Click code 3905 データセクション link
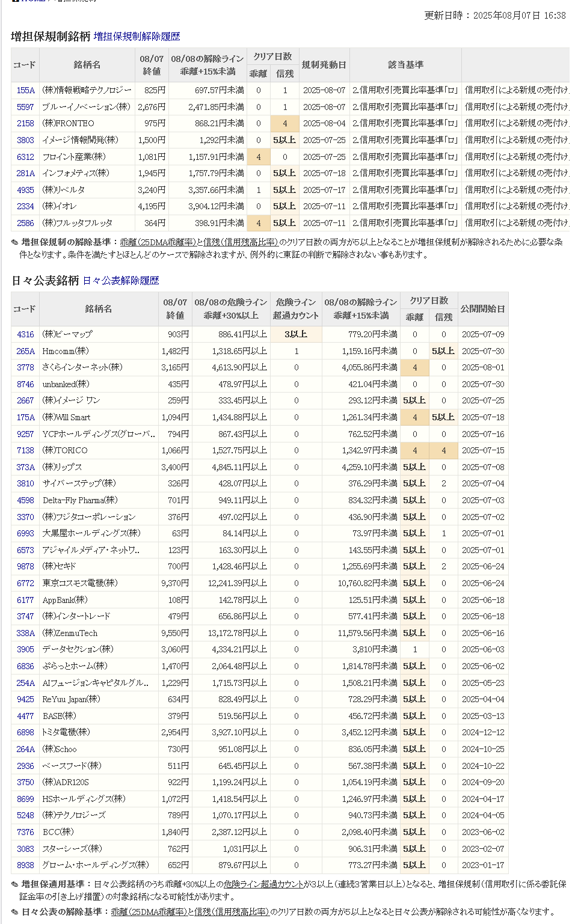The height and width of the screenshot is (924, 572). pyautogui.click(x=25, y=649)
